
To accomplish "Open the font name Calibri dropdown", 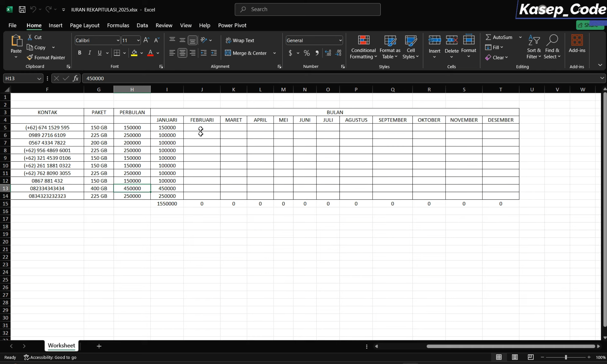I will tap(118, 40).
